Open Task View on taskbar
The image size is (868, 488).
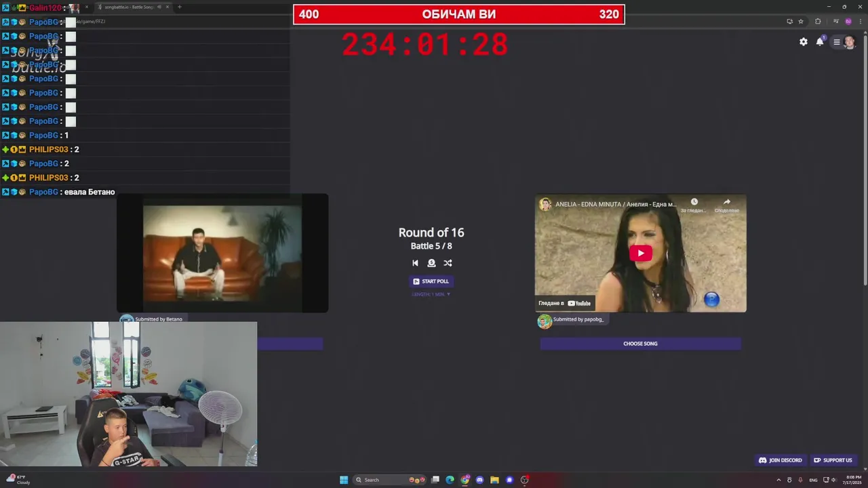point(435,480)
